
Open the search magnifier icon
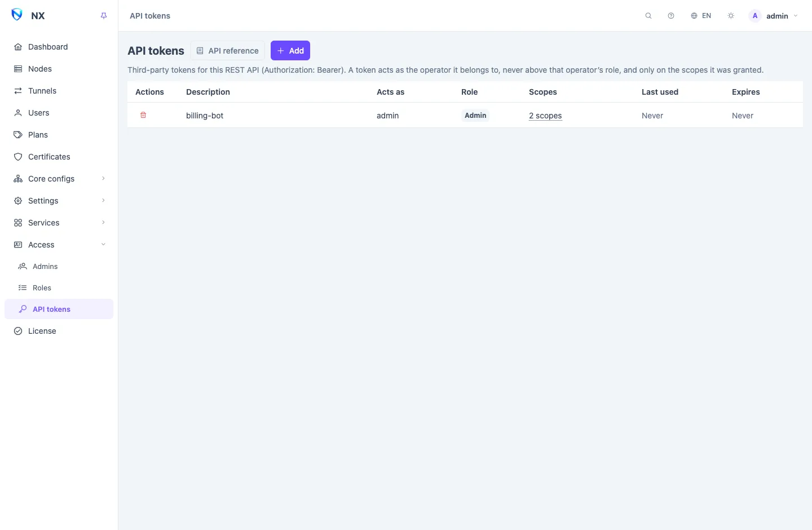tap(648, 16)
